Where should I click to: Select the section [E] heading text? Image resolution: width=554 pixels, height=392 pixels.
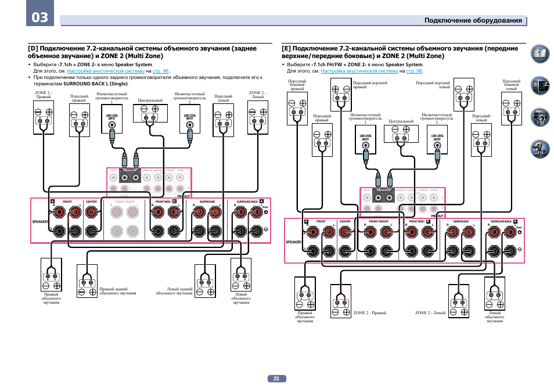(400, 52)
